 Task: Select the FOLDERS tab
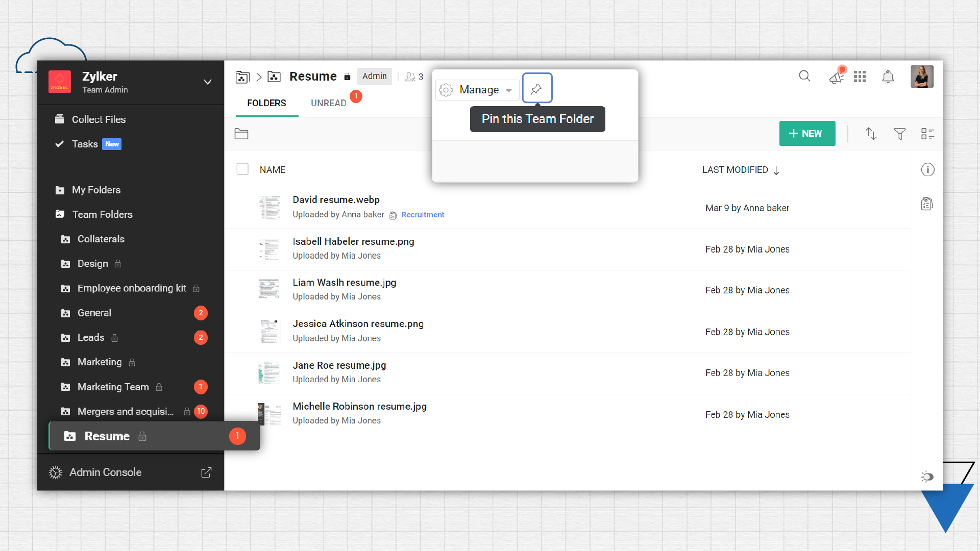click(266, 103)
